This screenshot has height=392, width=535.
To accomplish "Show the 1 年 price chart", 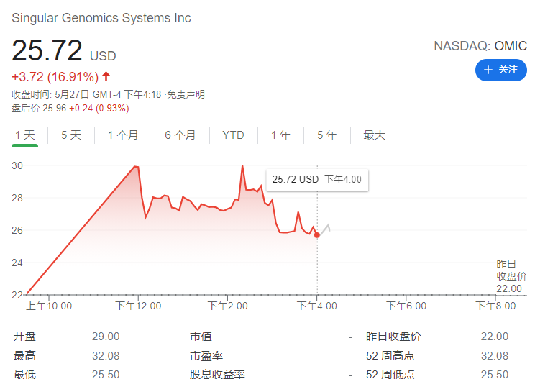I will coord(280,135).
